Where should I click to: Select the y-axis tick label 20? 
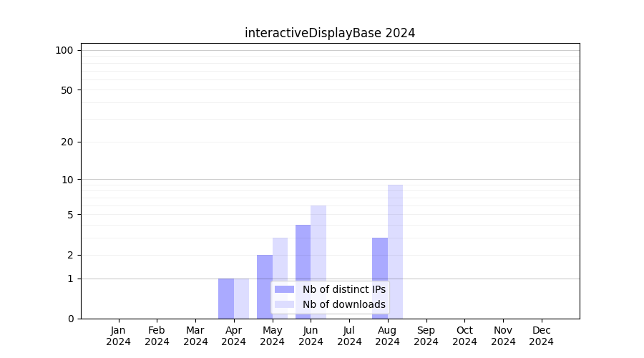tap(67, 142)
